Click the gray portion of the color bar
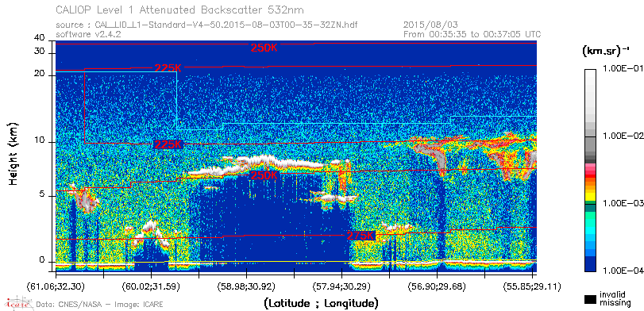Viewport: 644px width, 311px height. pyautogui.click(x=590, y=146)
